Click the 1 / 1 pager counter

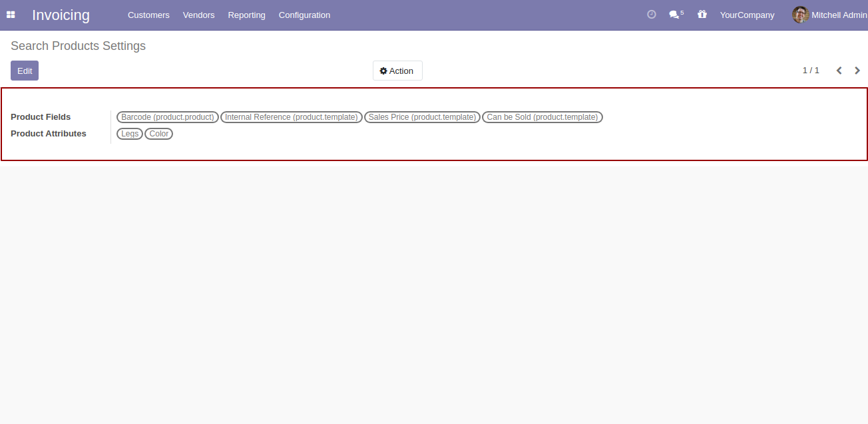pyautogui.click(x=811, y=71)
